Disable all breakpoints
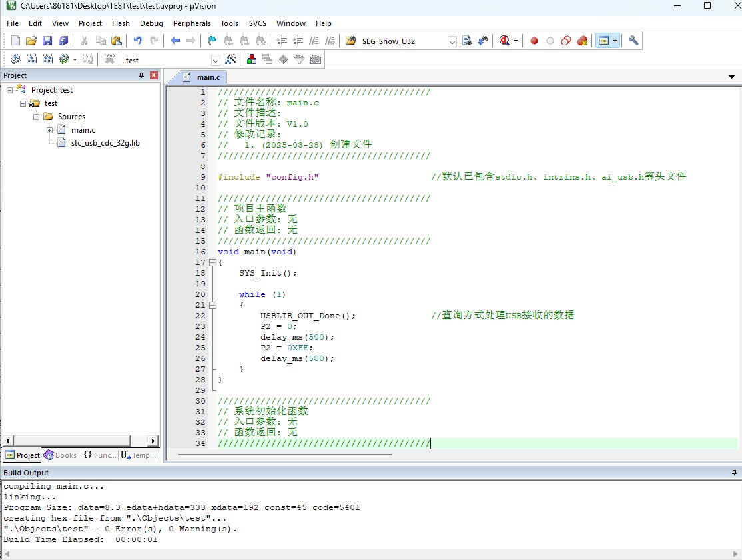The image size is (742, 560). tap(566, 41)
